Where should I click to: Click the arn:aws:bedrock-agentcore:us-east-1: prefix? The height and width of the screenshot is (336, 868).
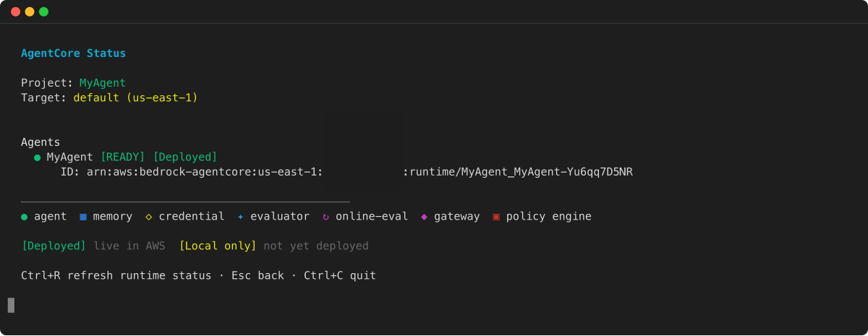tap(205, 172)
